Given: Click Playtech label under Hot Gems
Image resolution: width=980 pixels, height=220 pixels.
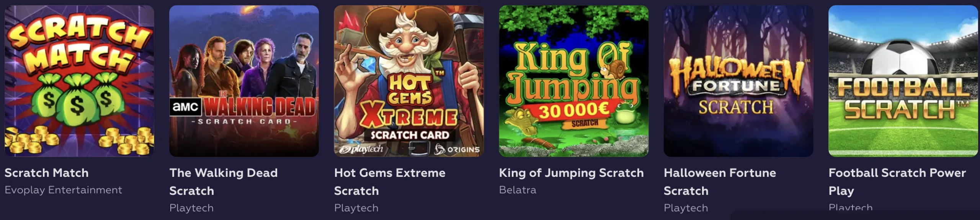Looking at the screenshot, I should pos(356,208).
